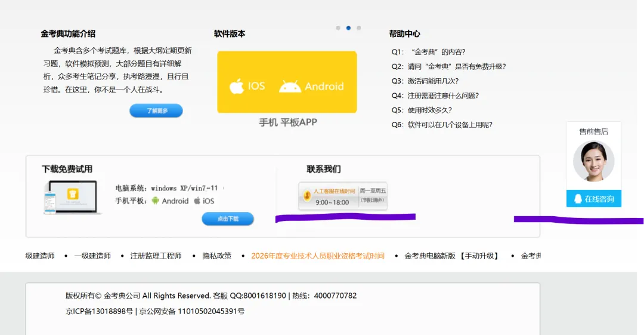Open Q3 激活码能用几次 question
644x335 pixels.
pos(425,81)
